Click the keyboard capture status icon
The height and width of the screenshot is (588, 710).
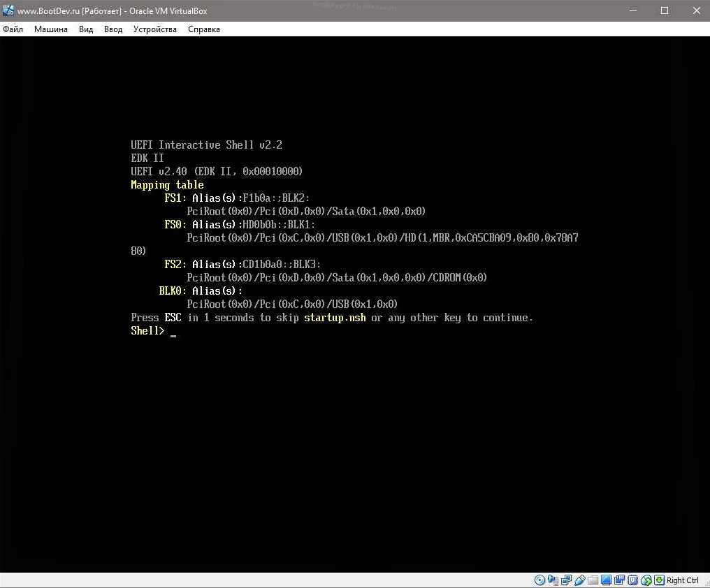658,580
